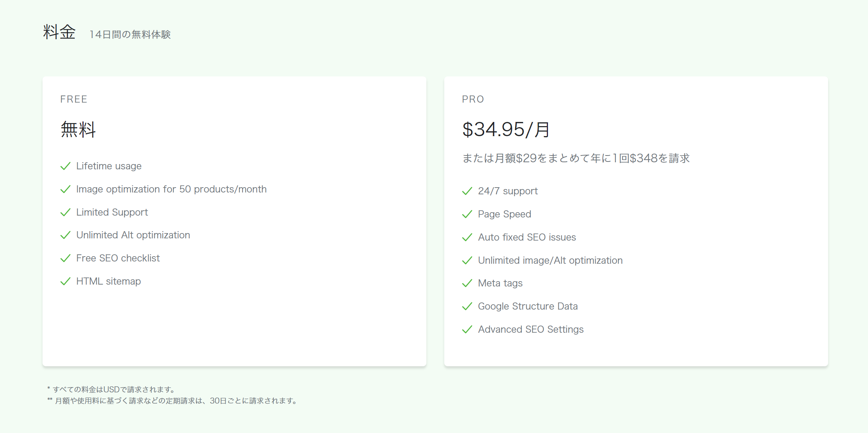Click checkmark next to Auto fixed SEO issues

click(x=467, y=238)
